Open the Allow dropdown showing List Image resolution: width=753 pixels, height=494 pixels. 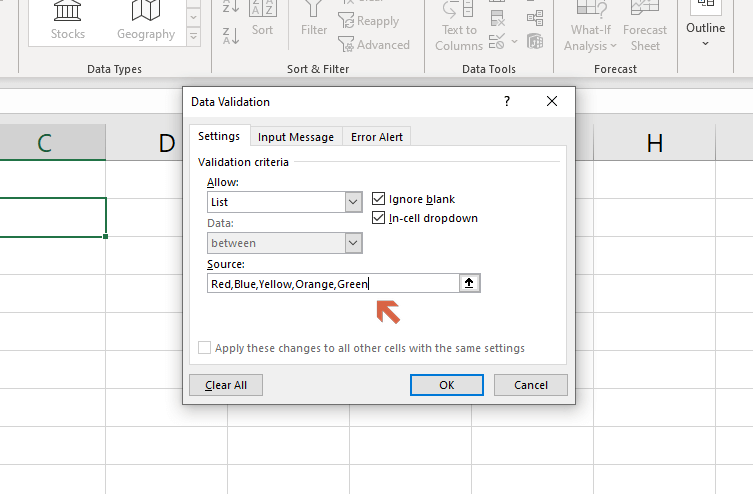[x=353, y=202]
